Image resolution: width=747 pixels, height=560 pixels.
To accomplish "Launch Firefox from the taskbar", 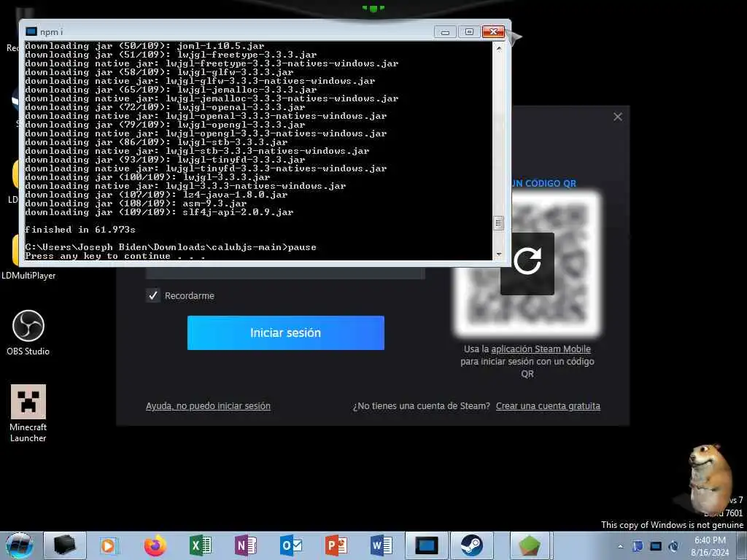I will click(x=155, y=545).
